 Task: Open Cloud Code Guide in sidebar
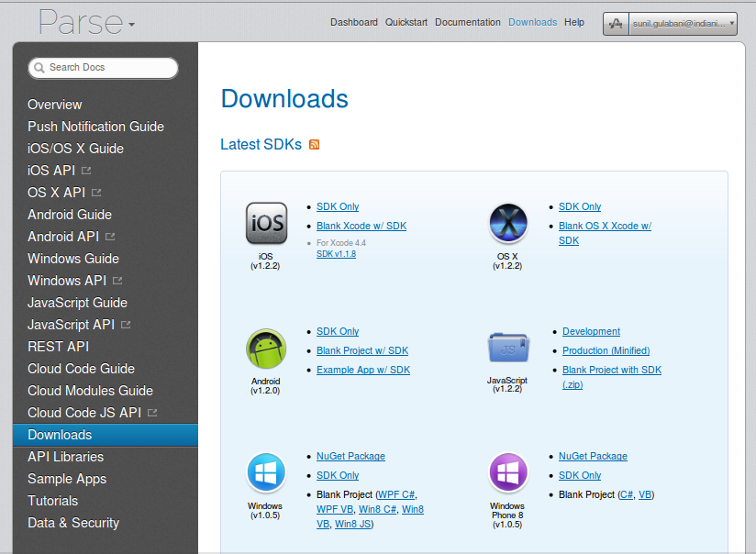pos(81,369)
